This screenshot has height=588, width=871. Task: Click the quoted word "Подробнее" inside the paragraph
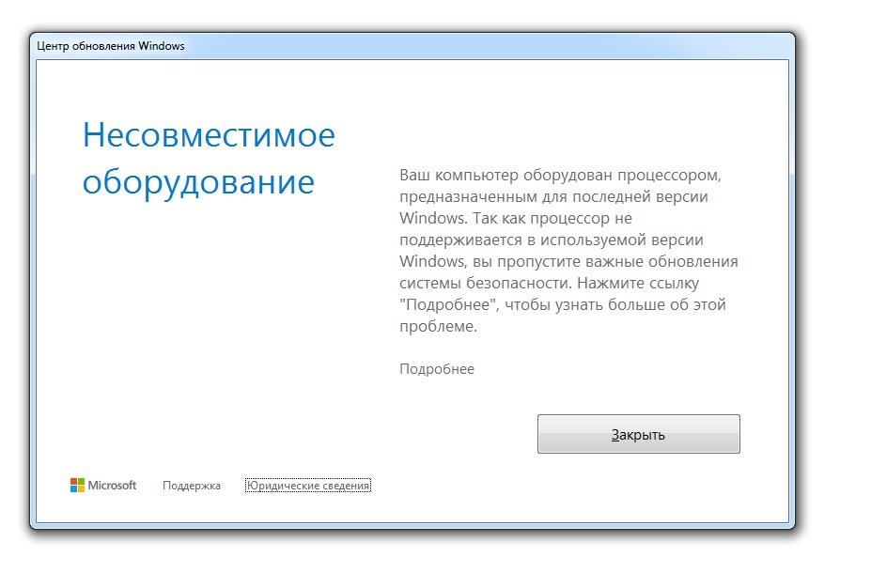(x=448, y=305)
